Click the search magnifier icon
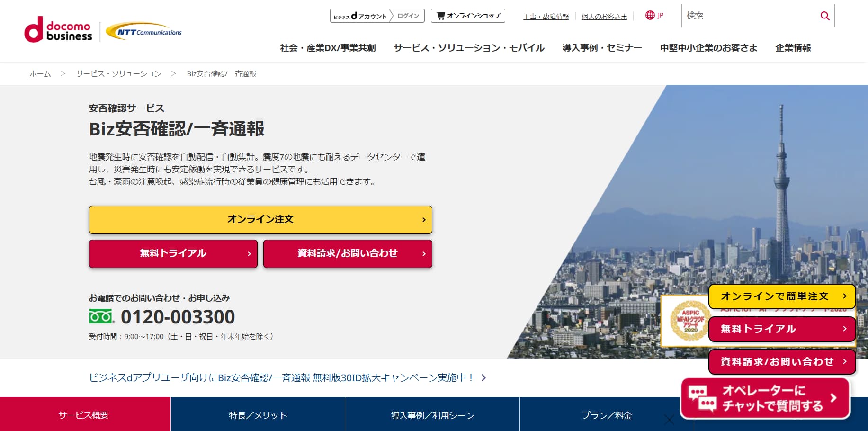 click(824, 16)
